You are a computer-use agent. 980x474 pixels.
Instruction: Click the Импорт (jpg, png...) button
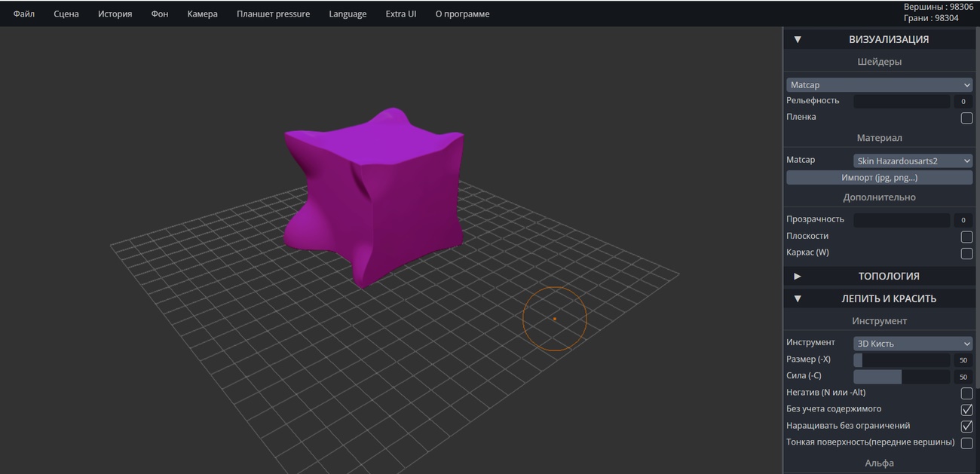(879, 177)
